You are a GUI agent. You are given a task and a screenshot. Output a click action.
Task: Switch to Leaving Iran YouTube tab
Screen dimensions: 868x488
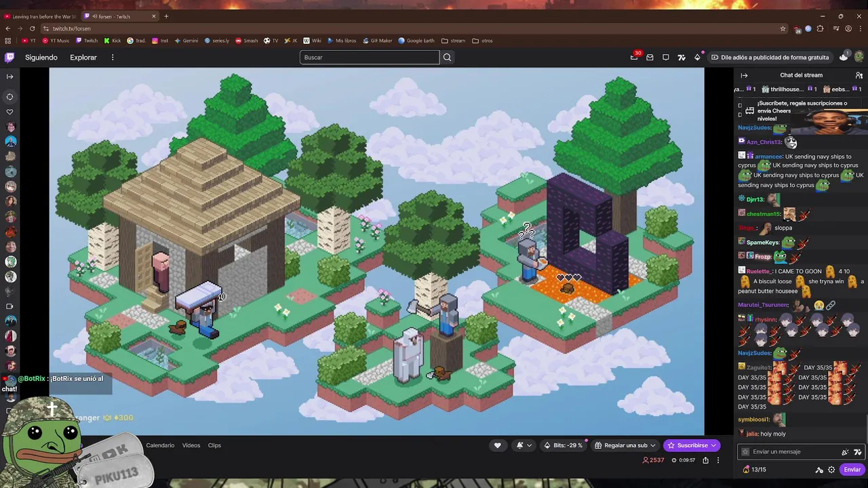40,16
